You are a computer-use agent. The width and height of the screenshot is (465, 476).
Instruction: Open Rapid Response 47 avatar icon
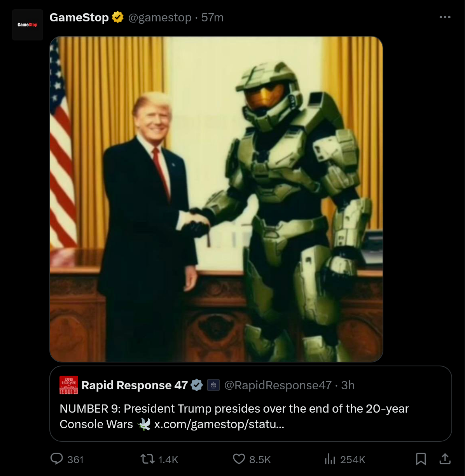click(x=69, y=385)
